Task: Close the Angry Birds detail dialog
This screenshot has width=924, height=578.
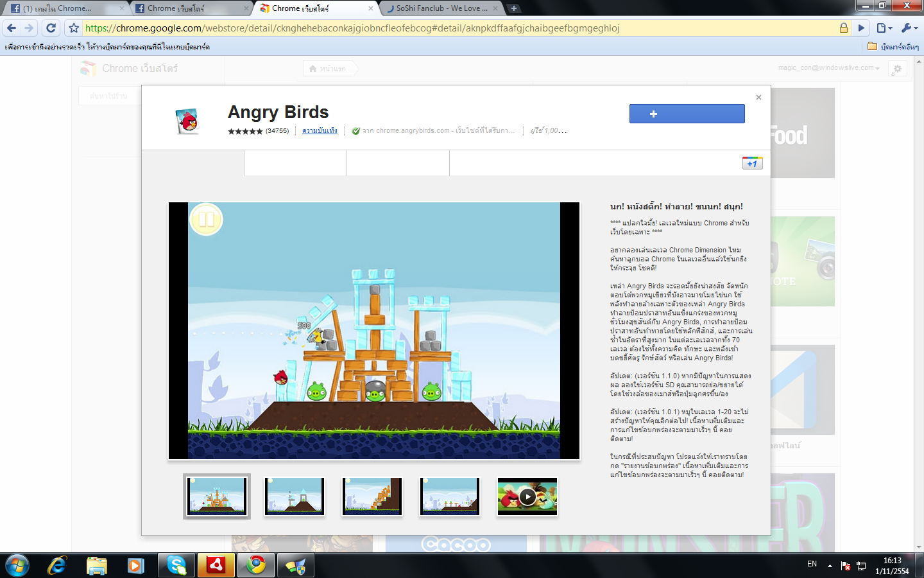Action: (x=758, y=97)
